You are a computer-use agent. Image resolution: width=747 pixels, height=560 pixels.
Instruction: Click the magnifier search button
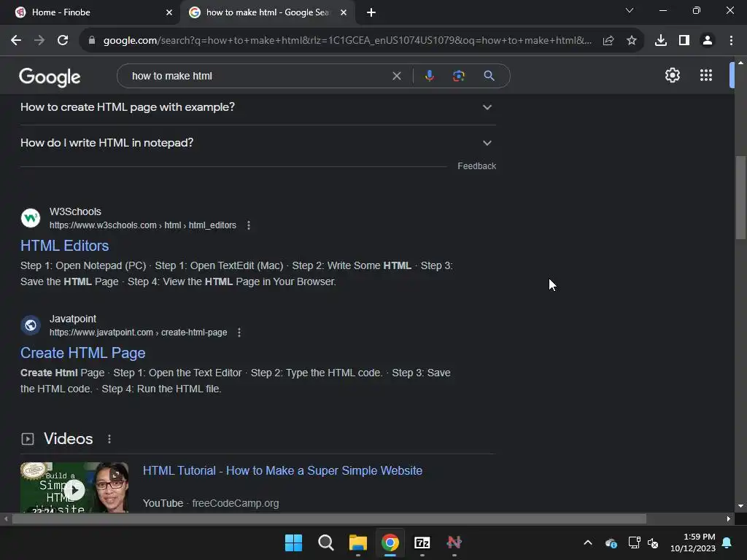(489, 76)
